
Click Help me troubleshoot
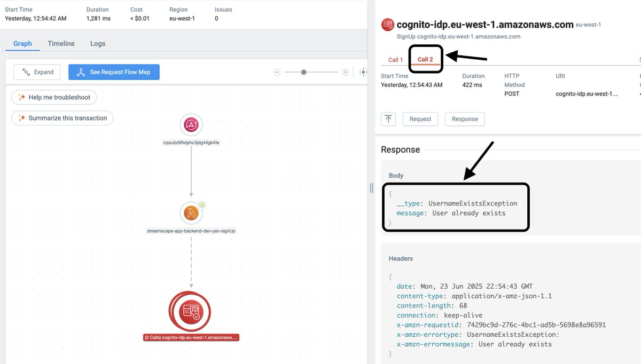pyautogui.click(x=54, y=97)
